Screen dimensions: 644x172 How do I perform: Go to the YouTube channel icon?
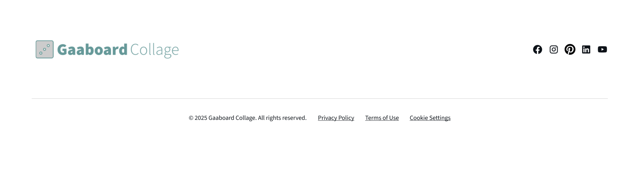[602, 50]
